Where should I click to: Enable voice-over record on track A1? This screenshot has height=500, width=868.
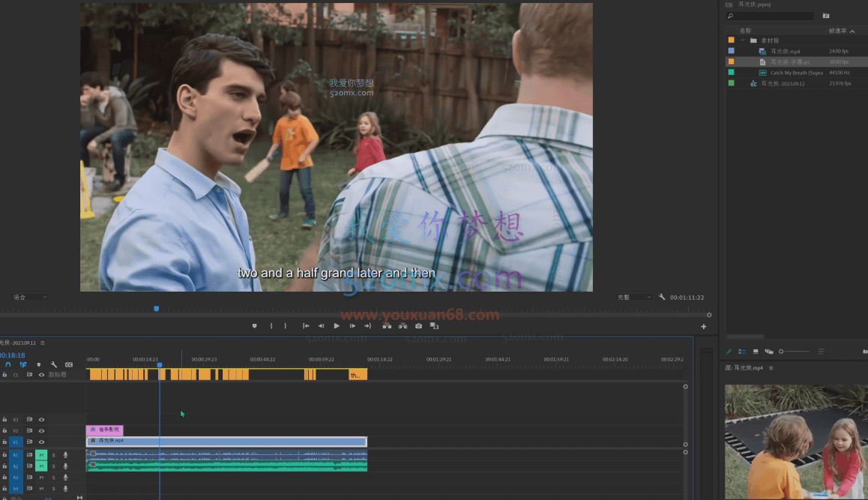click(x=65, y=455)
